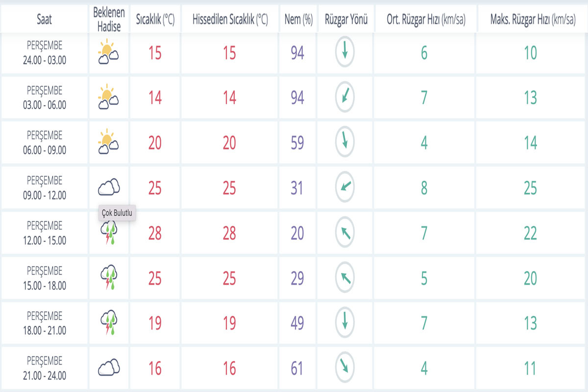Select the Perşembe 12.00 - 15.00 time cell
This screenshot has width=588, height=392.
tap(45, 233)
